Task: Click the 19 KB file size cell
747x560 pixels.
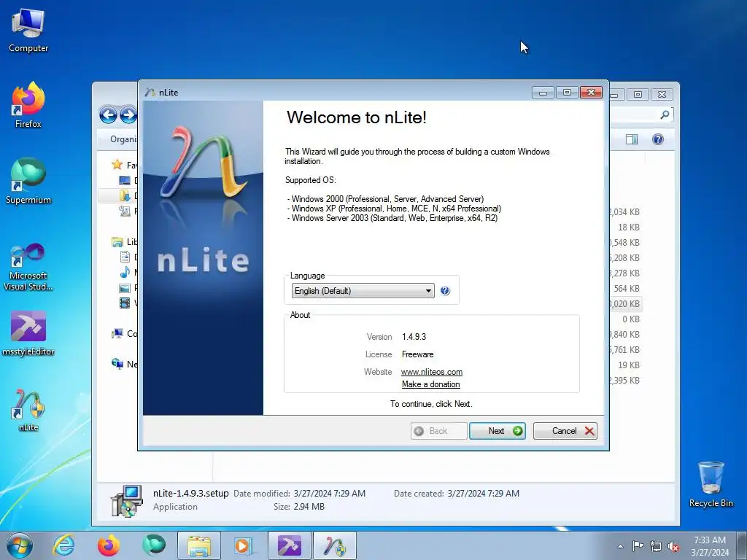Action: (x=628, y=365)
